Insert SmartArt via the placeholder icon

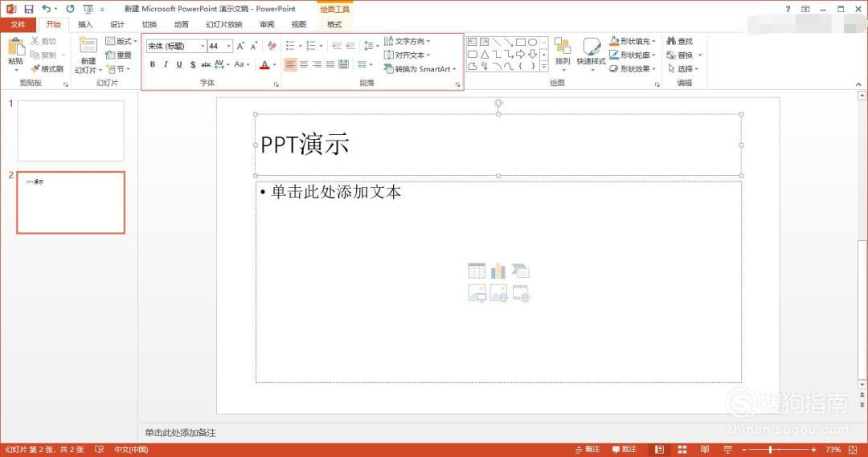(x=520, y=271)
